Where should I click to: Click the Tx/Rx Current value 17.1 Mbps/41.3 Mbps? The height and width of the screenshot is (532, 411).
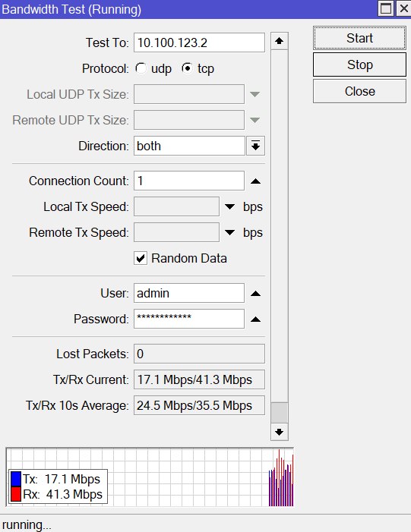coord(199,379)
